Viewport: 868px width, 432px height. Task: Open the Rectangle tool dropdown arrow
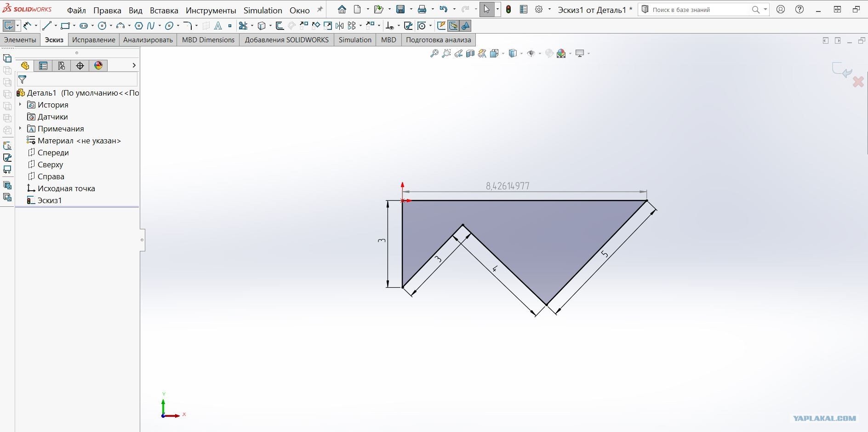point(74,26)
